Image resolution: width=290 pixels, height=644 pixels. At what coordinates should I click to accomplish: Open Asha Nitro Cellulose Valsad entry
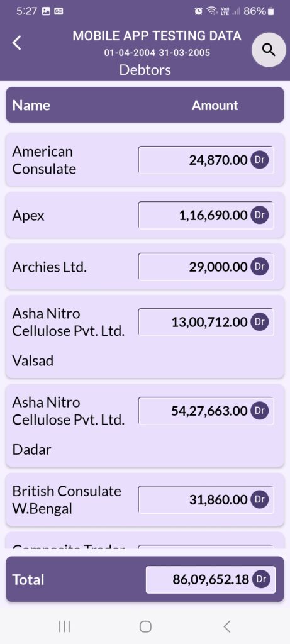(145, 337)
